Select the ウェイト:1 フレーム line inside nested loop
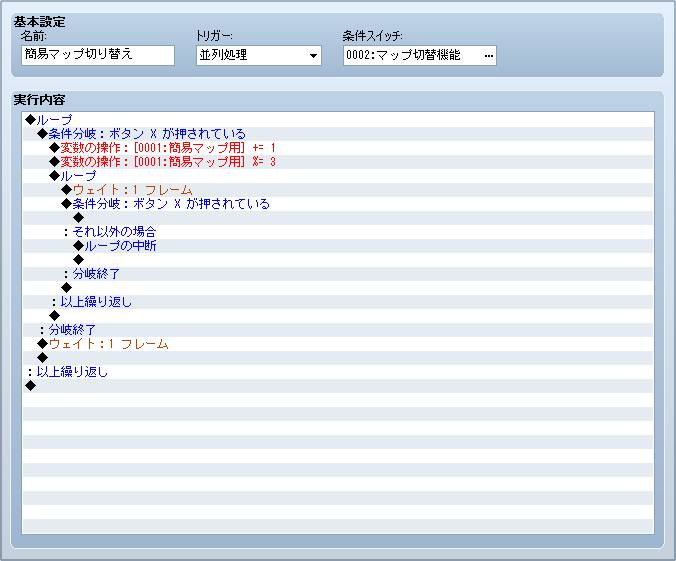This screenshot has height=561, width=676. tap(338, 190)
